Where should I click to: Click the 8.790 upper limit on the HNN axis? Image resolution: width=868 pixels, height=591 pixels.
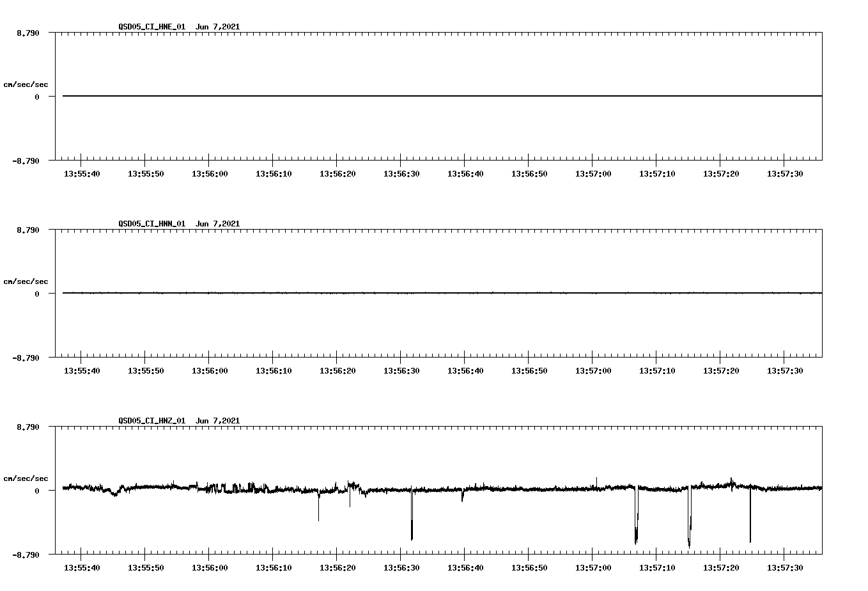tap(28, 230)
